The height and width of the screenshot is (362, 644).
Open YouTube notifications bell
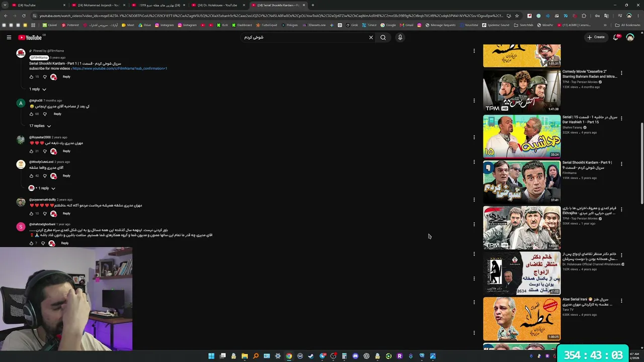click(616, 37)
